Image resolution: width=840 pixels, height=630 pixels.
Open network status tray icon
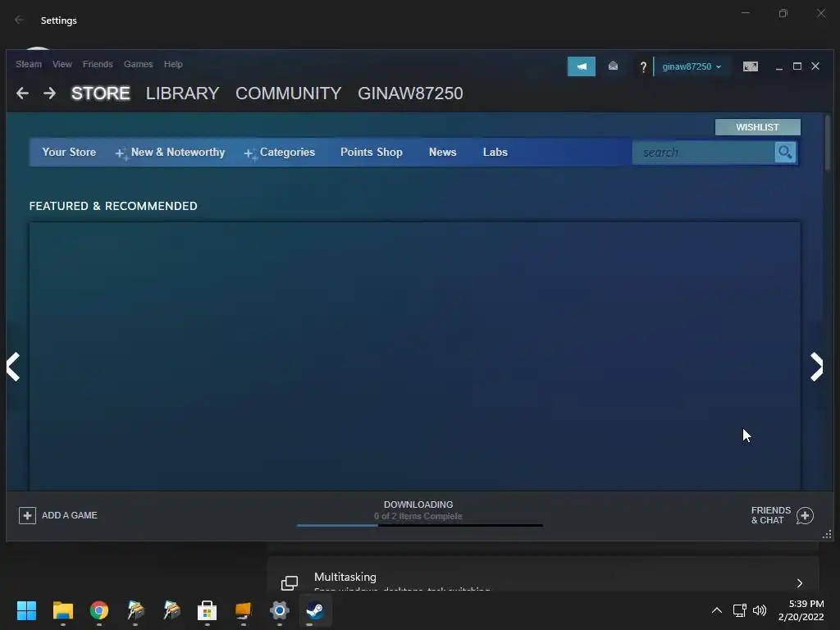click(x=740, y=610)
